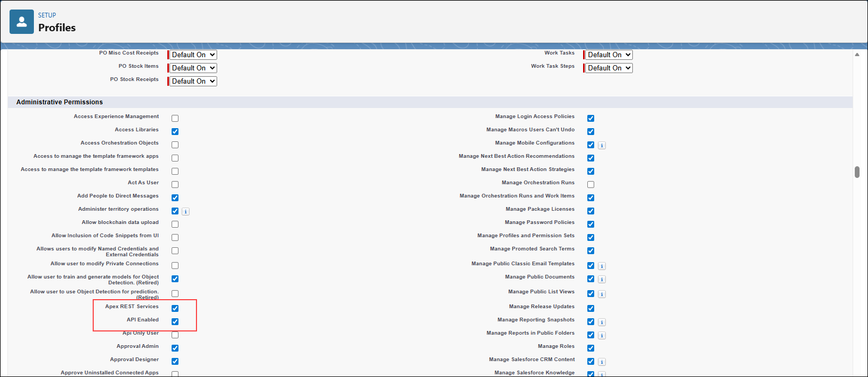Click the SETUP breadcrumb label

tap(47, 15)
